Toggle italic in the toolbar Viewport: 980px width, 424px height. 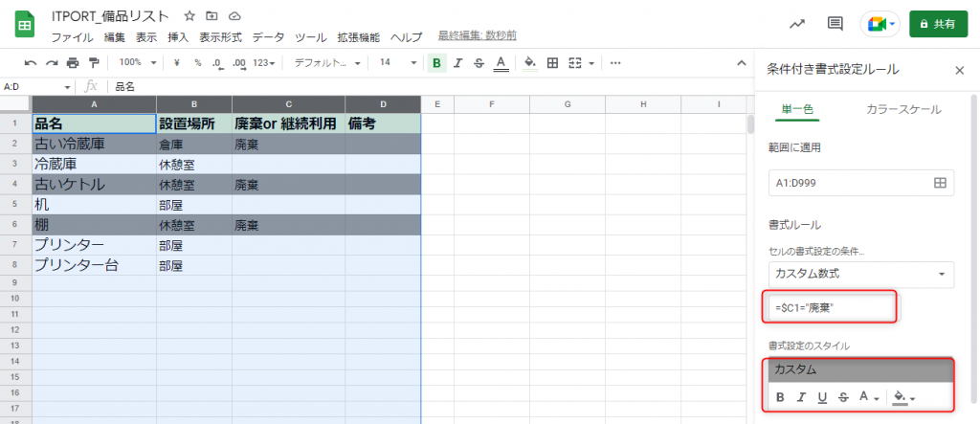(x=458, y=63)
